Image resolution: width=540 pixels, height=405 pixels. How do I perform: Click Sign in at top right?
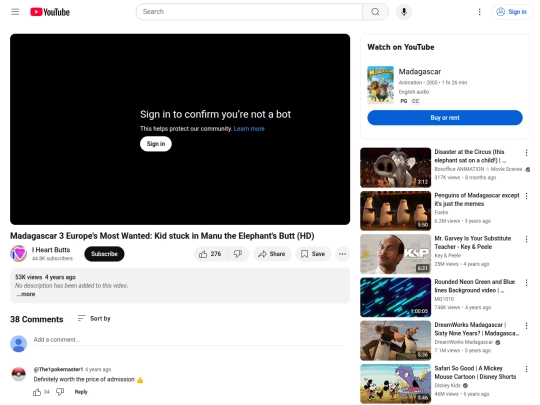[x=511, y=12]
